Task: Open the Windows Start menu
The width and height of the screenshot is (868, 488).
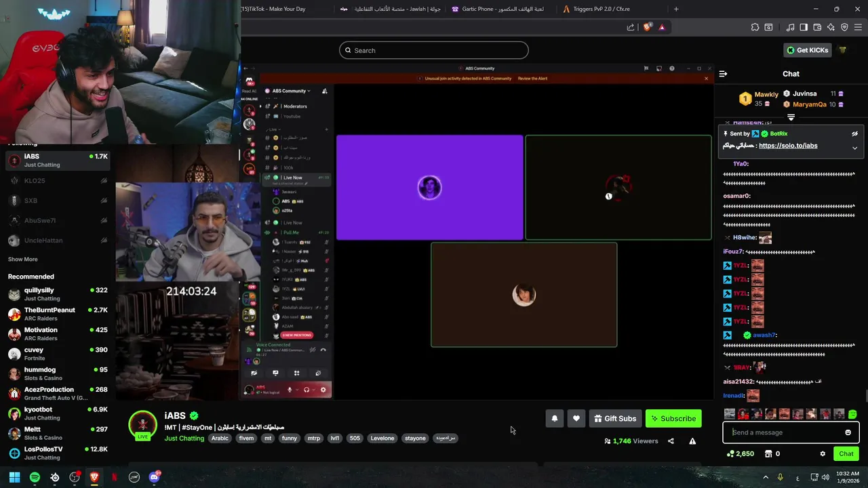Action: coord(14,477)
